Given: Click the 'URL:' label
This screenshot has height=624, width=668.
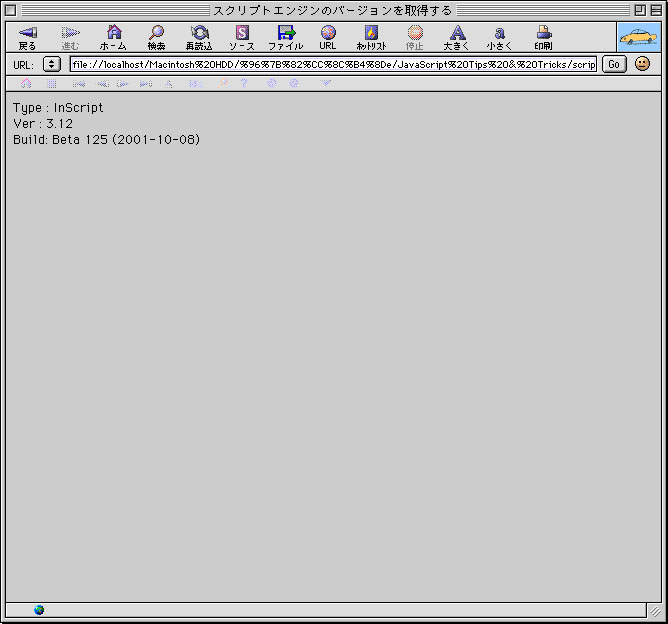Looking at the screenshot, I should point(23,65).
